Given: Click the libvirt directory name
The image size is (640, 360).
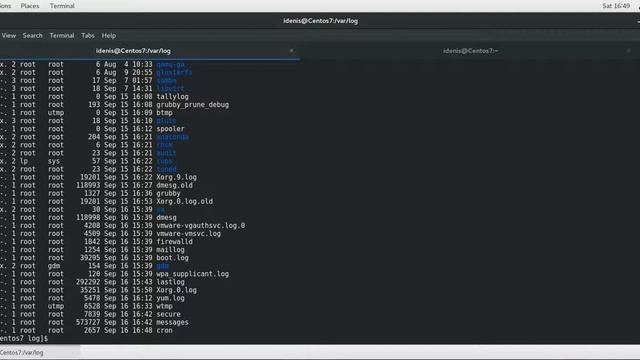Looking at the screenshot, I should (x=171, y=89).
